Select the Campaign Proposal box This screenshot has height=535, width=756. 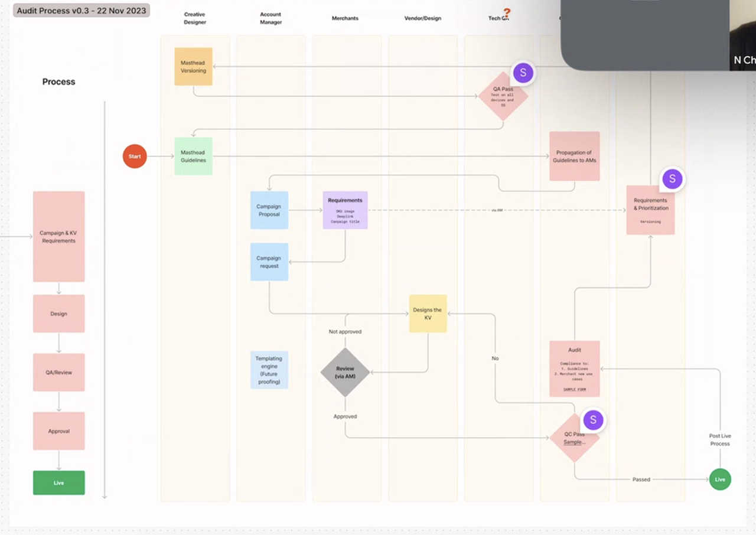coord(269,210)
